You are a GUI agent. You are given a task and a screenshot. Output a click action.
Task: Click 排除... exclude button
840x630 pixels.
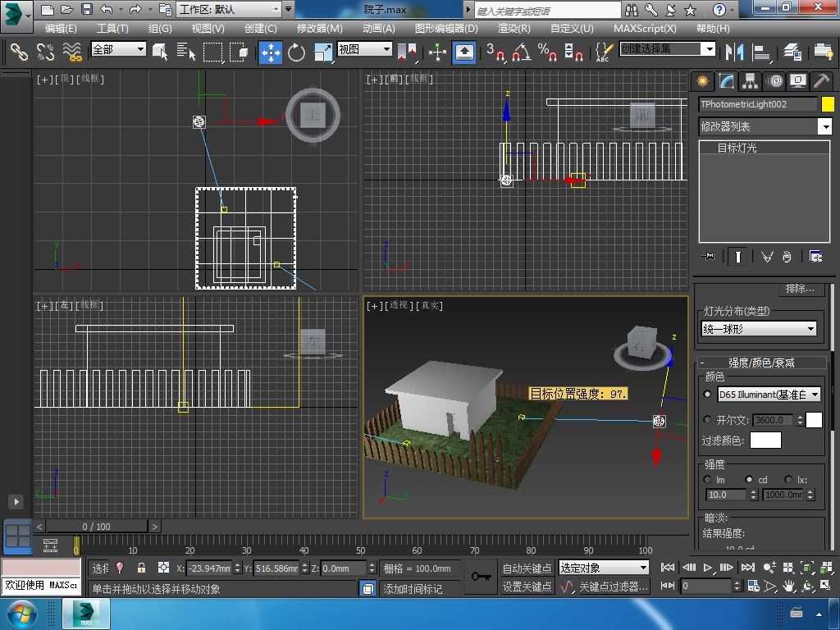point(800,289)
